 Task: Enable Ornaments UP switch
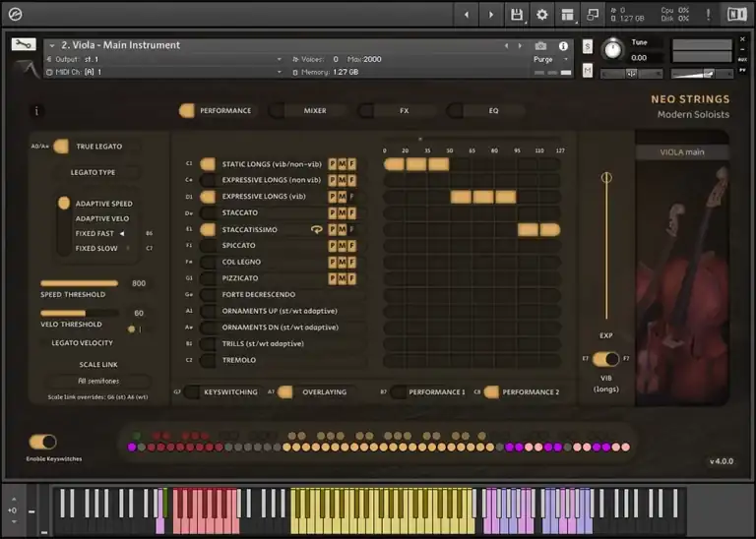(208, 311)
